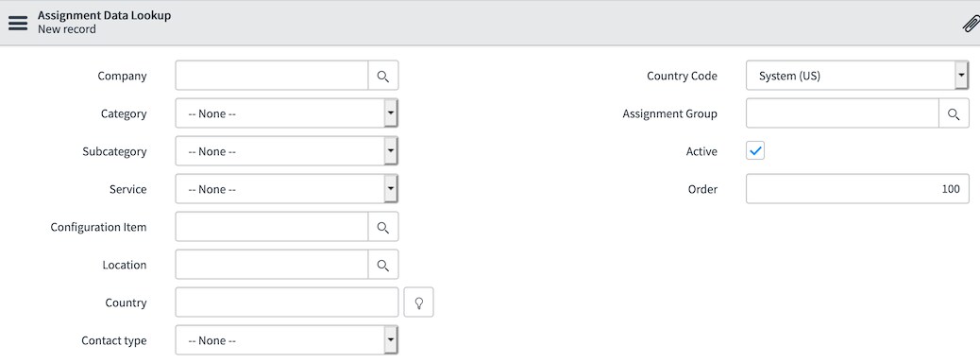
Task: Focus the Company text field
Action: pos(272,76)
